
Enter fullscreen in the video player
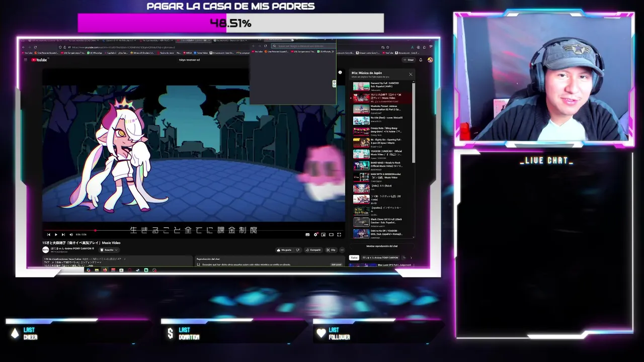click(x=339, y=235)
